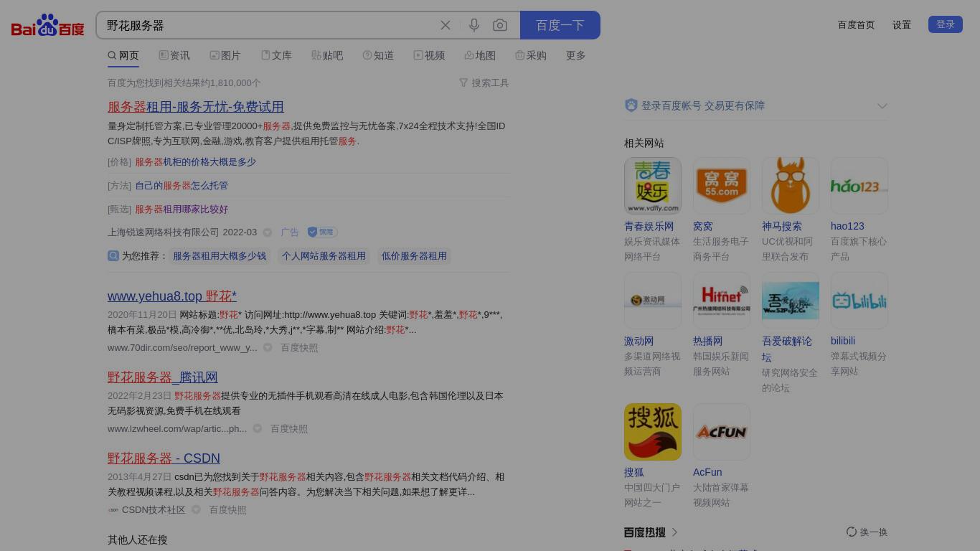Open 百度热搜 heading arrow
The image size is (980, 551).
(x=674, y=532)
